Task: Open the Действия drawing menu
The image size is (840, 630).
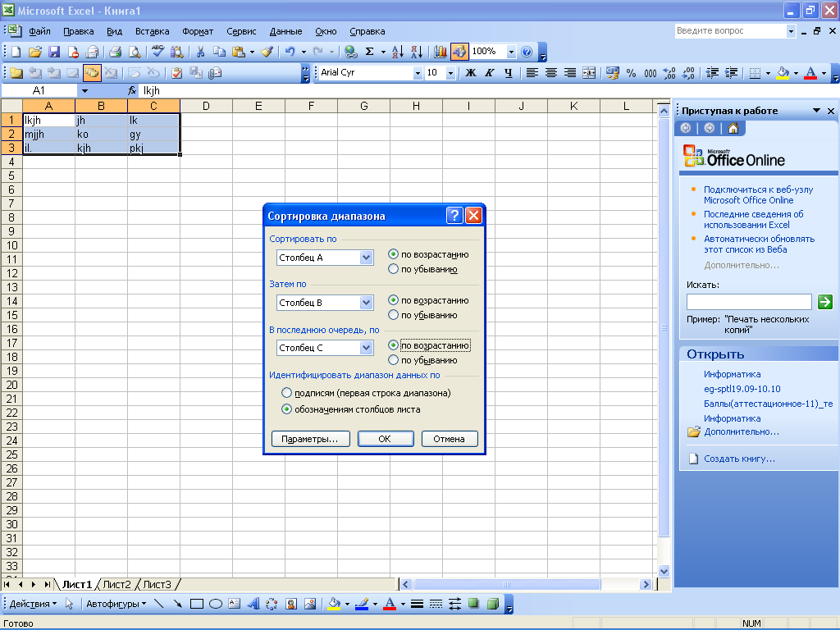Action: point(33,604)
